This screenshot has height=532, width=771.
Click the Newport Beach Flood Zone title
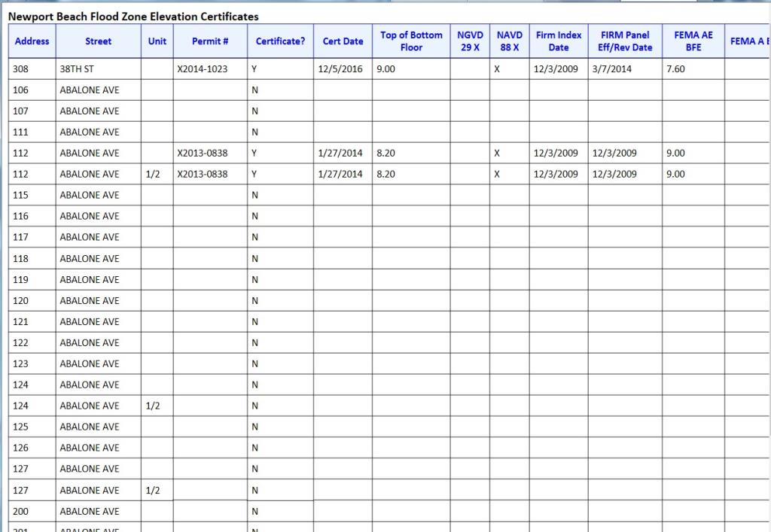(x=133, y=16)
